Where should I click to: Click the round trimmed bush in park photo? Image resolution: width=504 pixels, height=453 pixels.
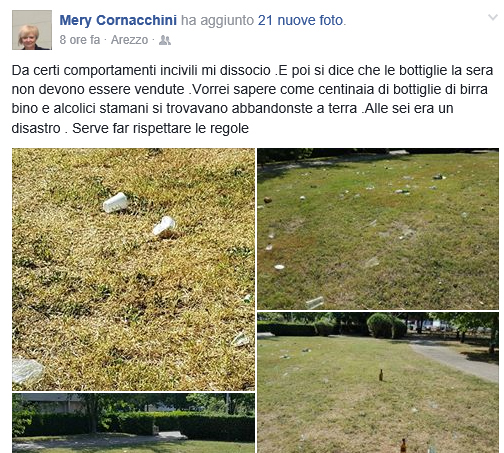[386, 326]
